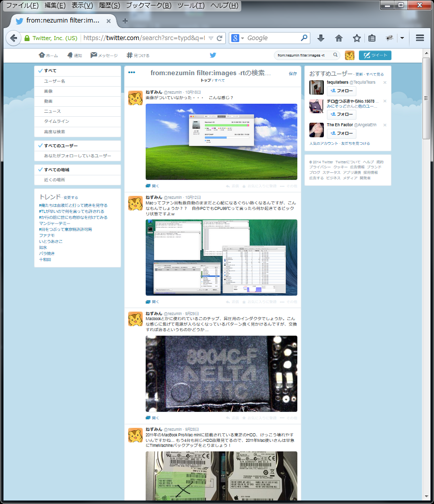Dismiss The Eh Factor suggestion with X
The image size is (434, 504).
(x=385, y=125)
